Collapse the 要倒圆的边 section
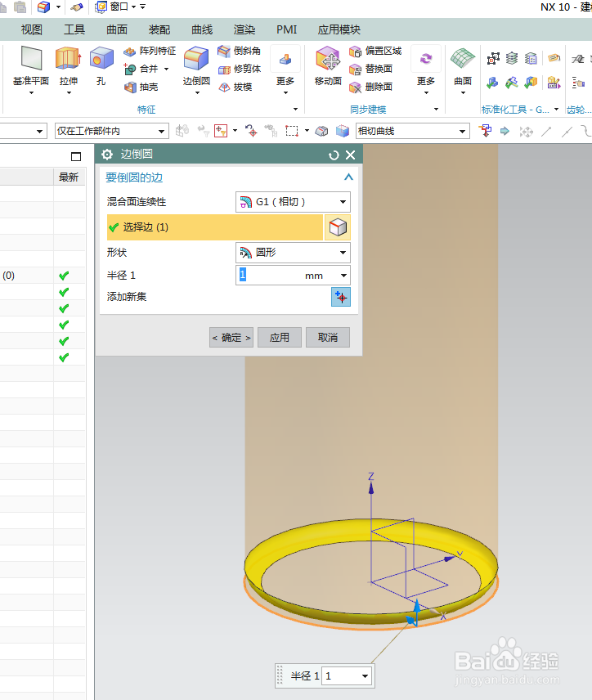The width and height of the screenshot is (592, 700). tap(348, 177)
